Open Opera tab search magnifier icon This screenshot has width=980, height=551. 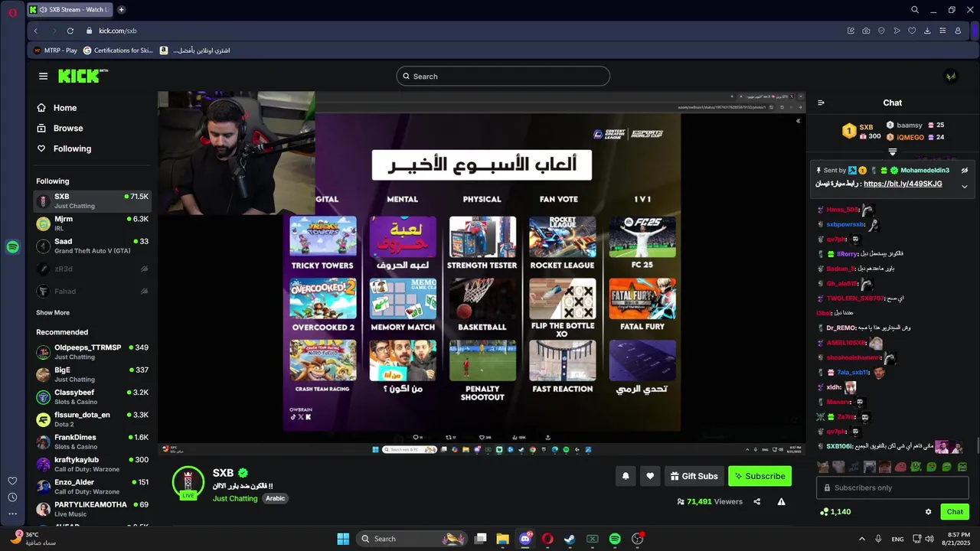pyautogui.click(x=915, y=10)
